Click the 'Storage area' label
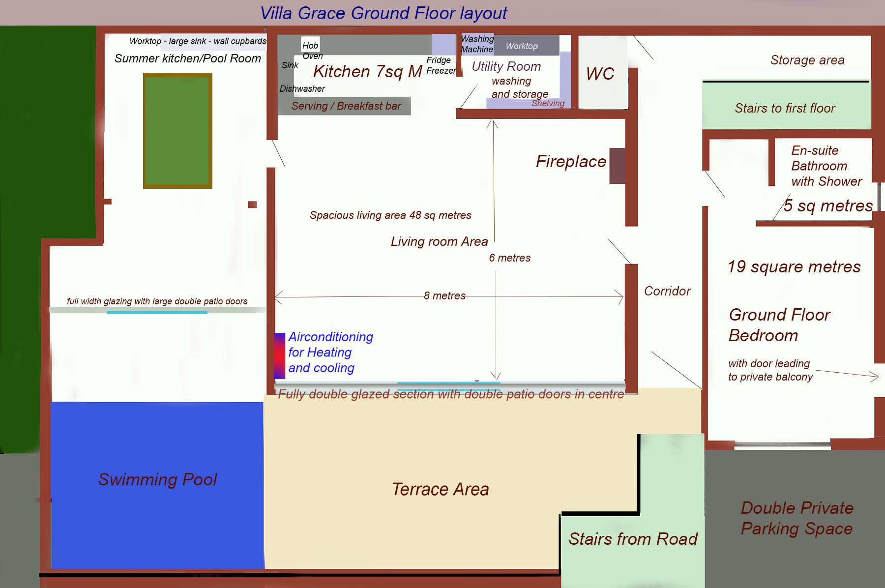Screen dimensions: 885x588 pos(807,60)
